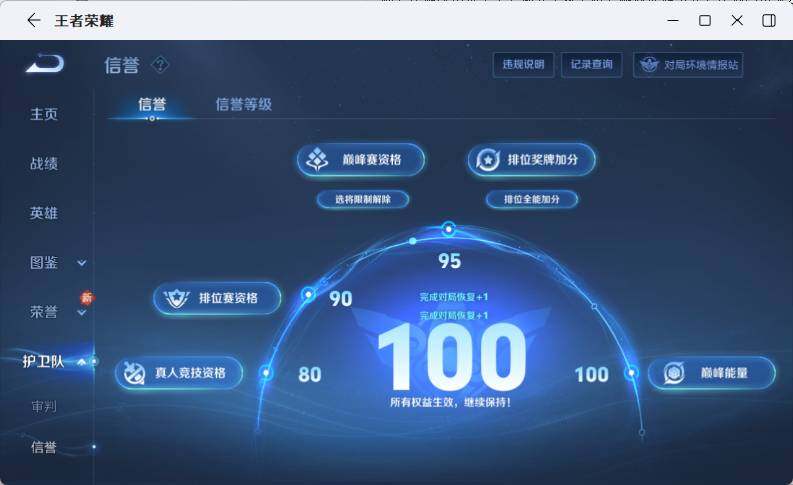Click the 王者荣耀 window title
This screenshot has width=793, height=485.
click(84, 21)
